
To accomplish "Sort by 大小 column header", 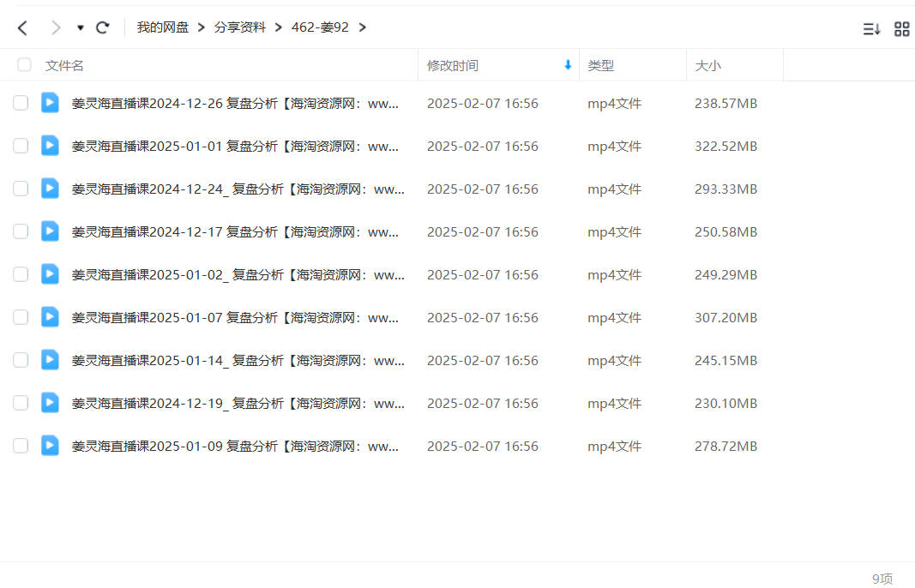I will (707, 65).
